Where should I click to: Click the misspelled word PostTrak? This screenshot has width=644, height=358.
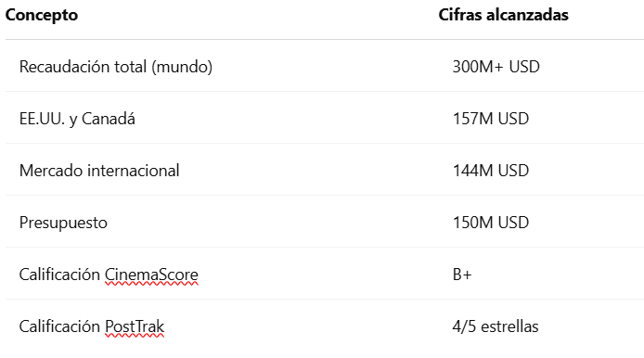(x=135, y=326)
